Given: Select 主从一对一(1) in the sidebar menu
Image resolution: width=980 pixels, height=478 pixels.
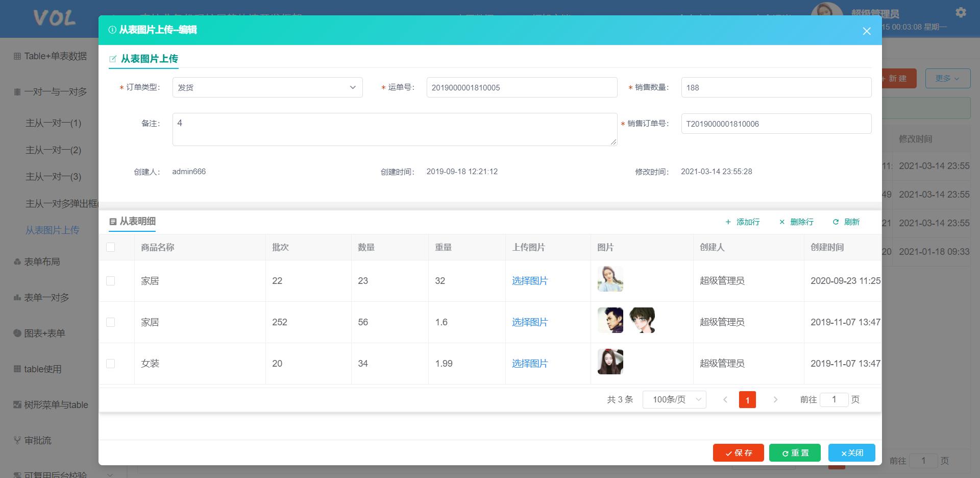Looking at the screenshot, I should [54, 123].
